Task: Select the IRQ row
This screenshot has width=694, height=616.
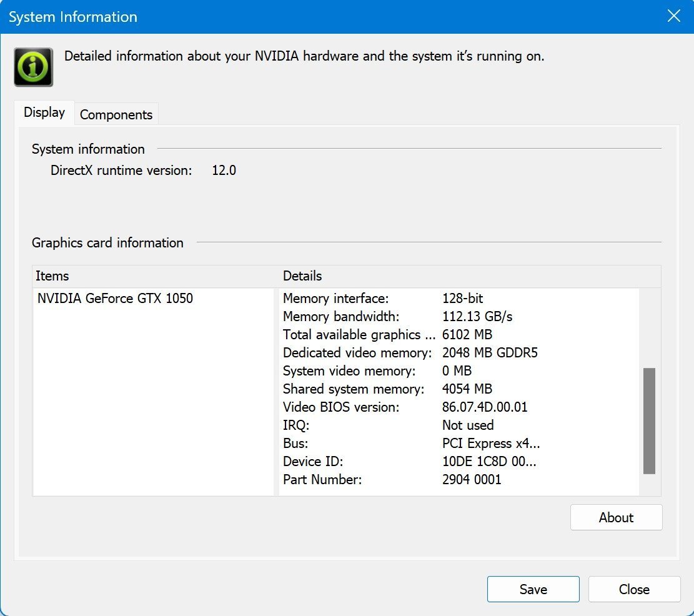Action: [459, 425]
